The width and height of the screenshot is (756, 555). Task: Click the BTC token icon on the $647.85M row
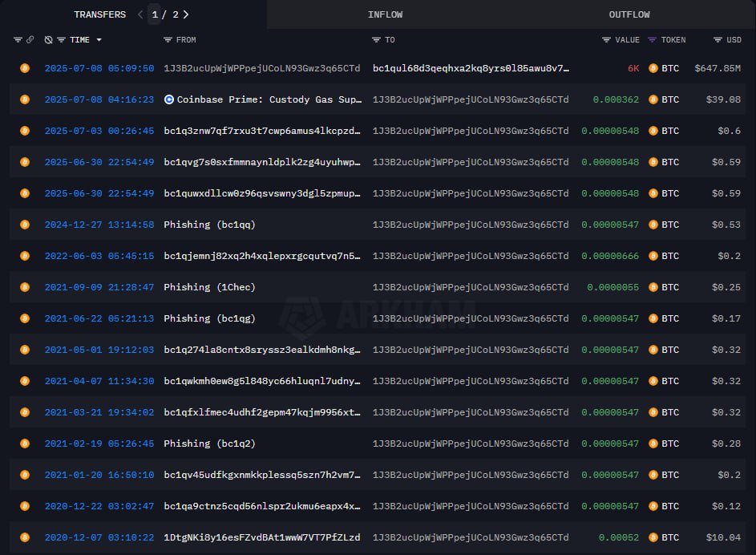(x=653, y=68)
